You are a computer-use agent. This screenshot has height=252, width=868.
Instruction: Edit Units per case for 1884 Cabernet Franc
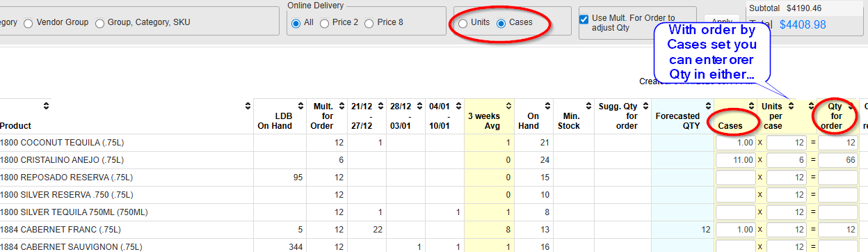[787, 230]
